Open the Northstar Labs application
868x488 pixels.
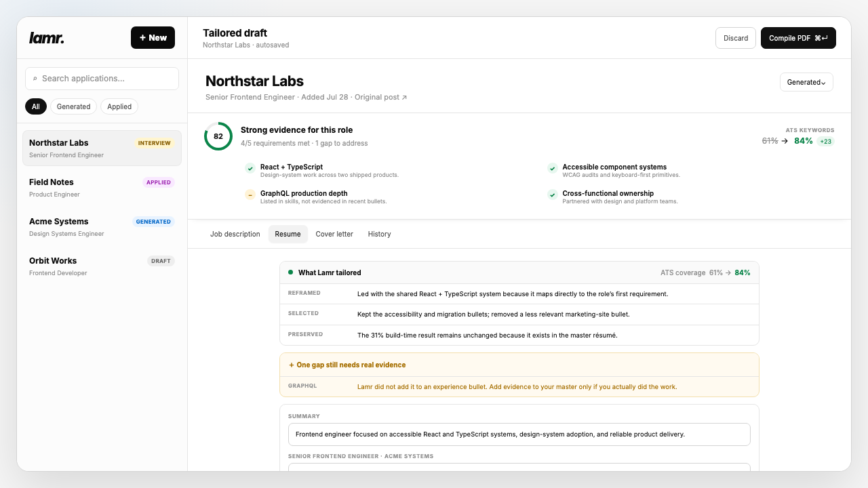click(x=102, y=148)
